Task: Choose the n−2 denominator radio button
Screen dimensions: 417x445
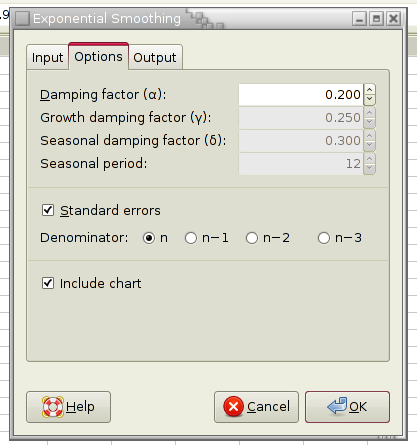Action: 252,238
